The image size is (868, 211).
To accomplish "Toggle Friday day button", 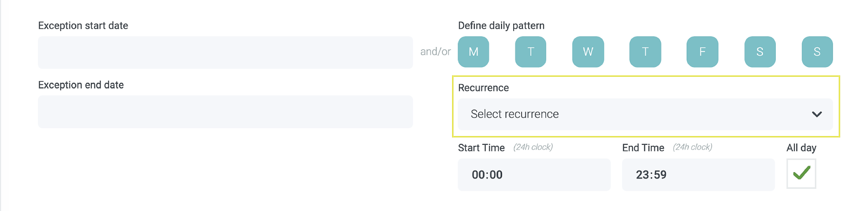I will pyautogui.click(x=702, y=52).
